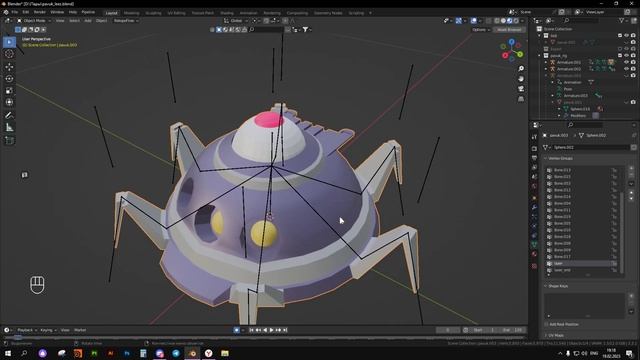640x360 pixels.
Task: Open the timeline Playback popover
Action: point(27,330)
